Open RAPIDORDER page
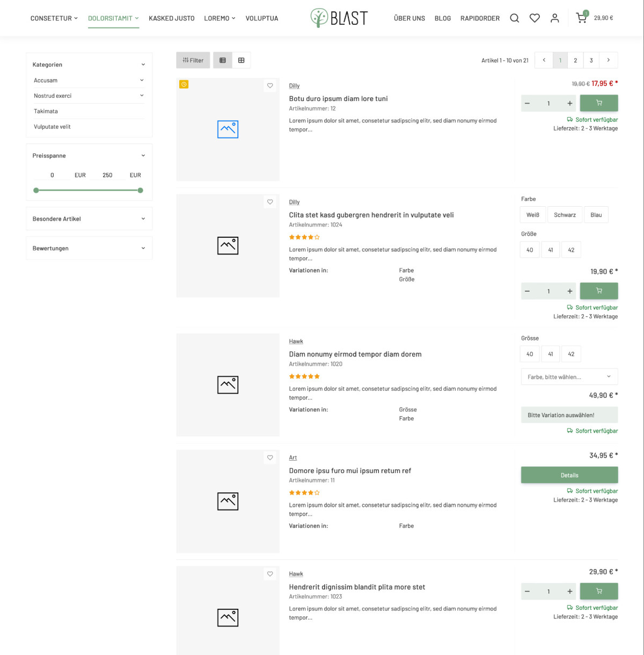Viewport: 644px width, 655px height. coord(480,18)
